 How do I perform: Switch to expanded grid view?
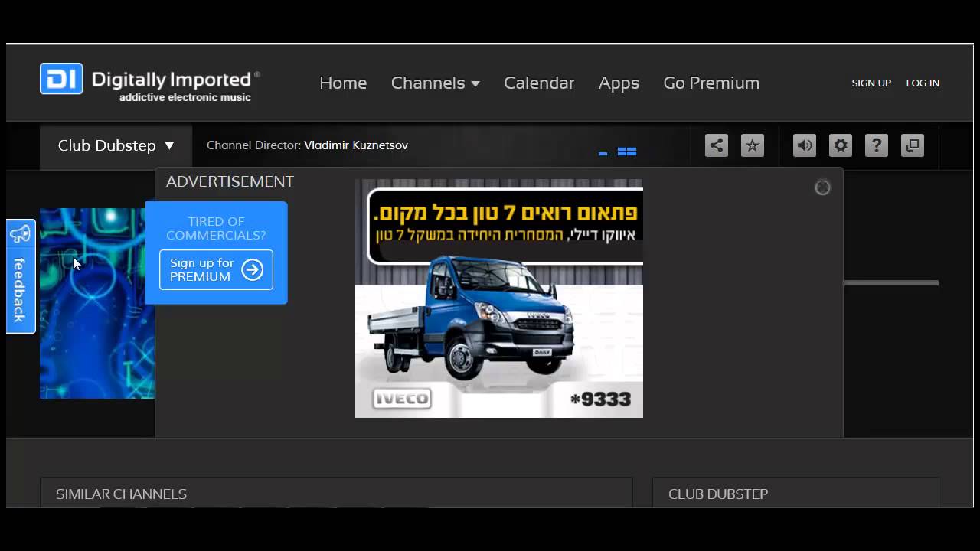pos(627,152)
